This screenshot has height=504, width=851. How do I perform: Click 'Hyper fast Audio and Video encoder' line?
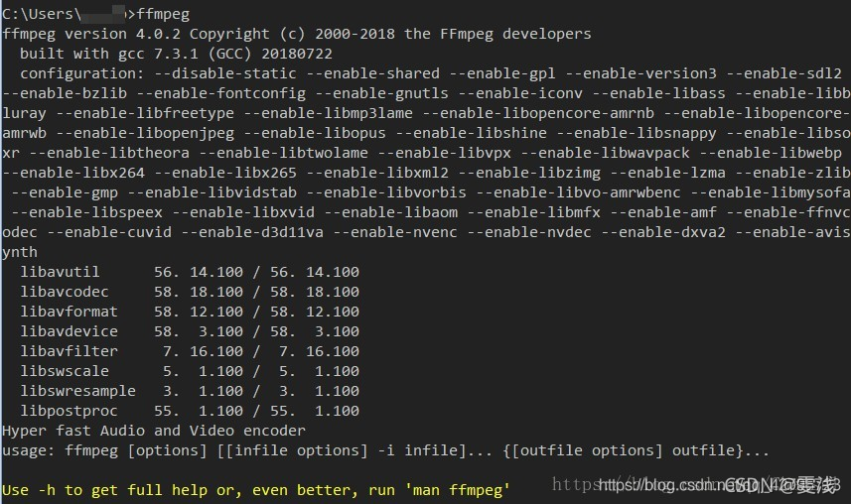154,431
